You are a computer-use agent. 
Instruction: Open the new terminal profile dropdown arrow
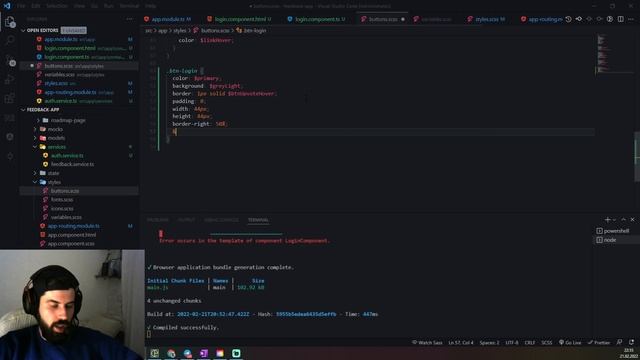[614, 220]
